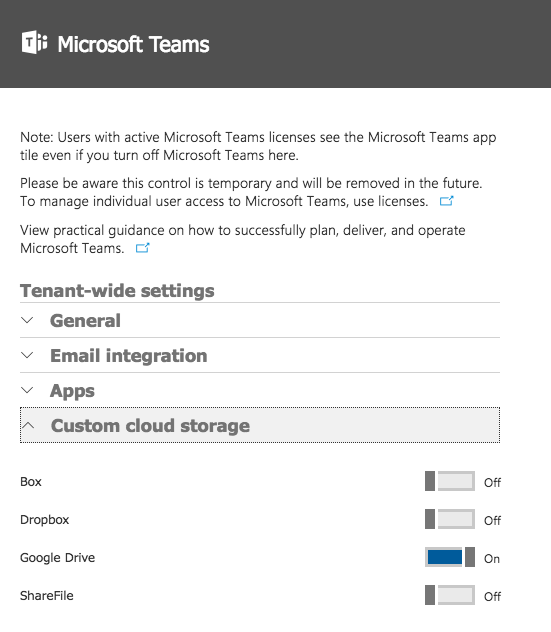Click the Tenant-wide settings heading
The image size is (551, 632).
point(117,291)
